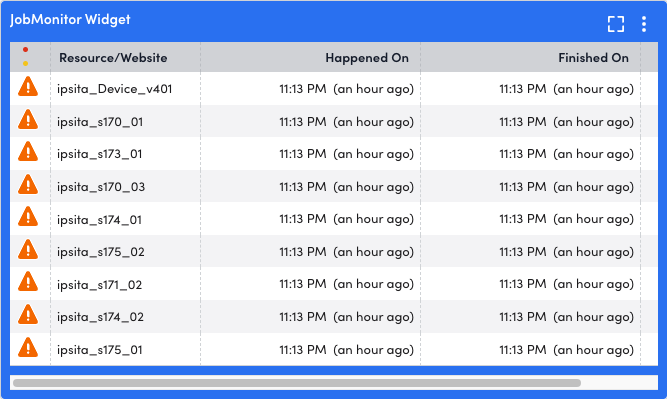Click warning icon for ipsita_s170_03
Viewport: 667px width, 399px height.
click(28, 184)
